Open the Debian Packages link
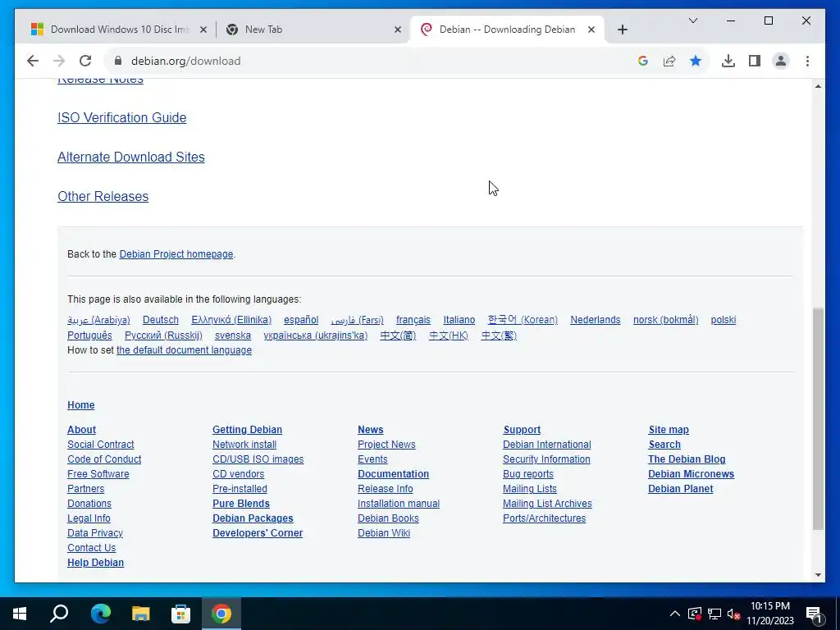The height and width of the screenshot is (630, 840). point(253,518)
